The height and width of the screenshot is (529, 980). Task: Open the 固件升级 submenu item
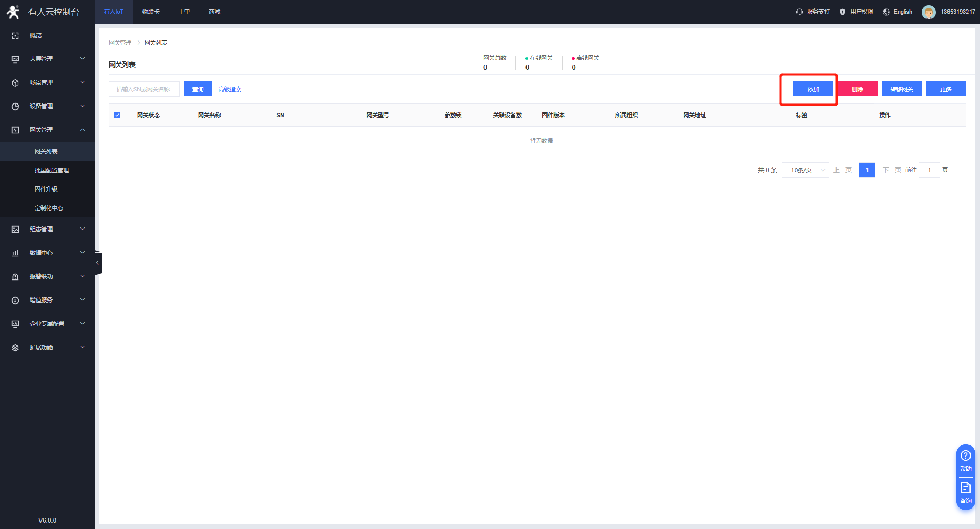click(46, 189)
